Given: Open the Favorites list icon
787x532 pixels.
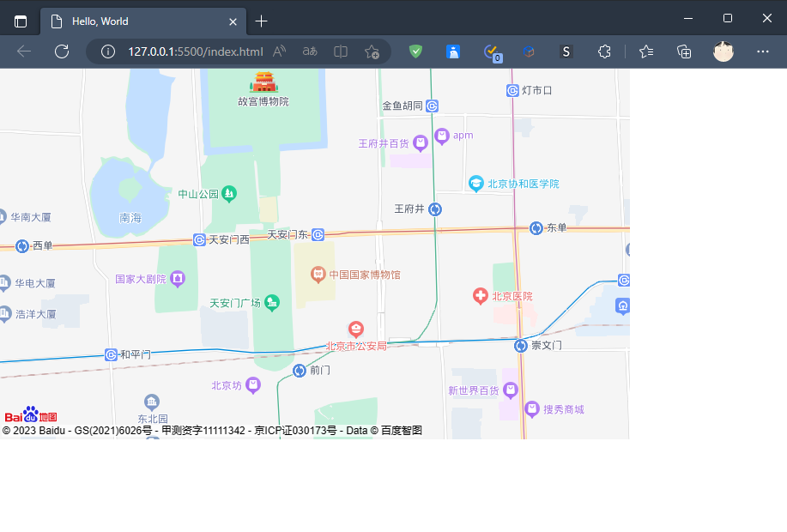Looking at the screenshot, I should pyautogui.click(x=646, y=51).
